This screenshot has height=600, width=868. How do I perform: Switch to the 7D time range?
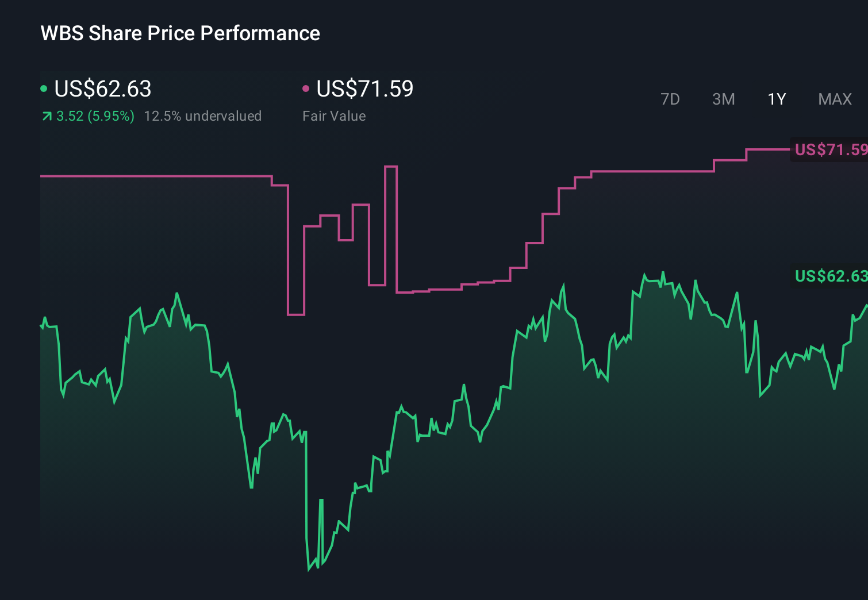tap(670, 99)
